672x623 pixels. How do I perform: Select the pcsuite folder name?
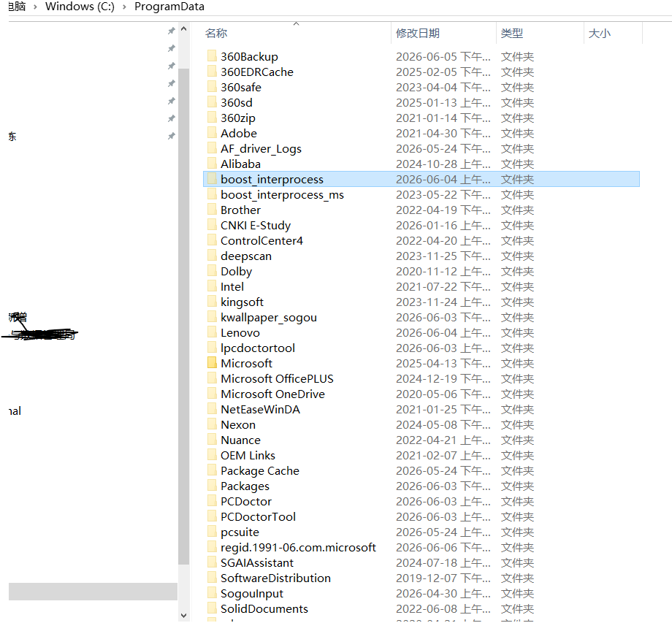pos(240,532)
